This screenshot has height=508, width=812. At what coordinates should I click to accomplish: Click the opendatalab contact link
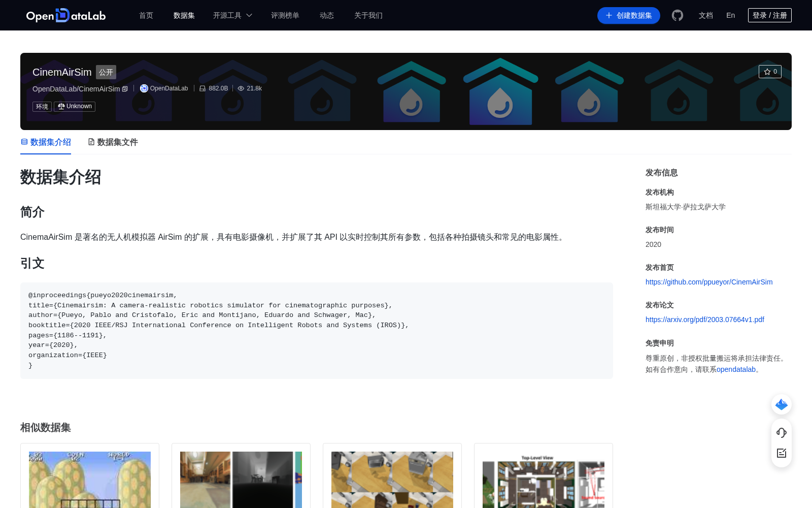point(736,370)
